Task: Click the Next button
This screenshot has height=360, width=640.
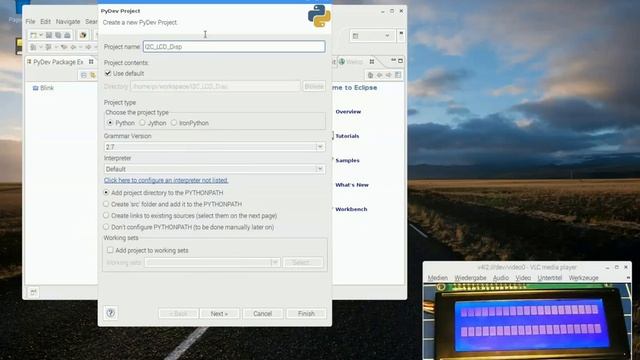Action: point(219,313)
